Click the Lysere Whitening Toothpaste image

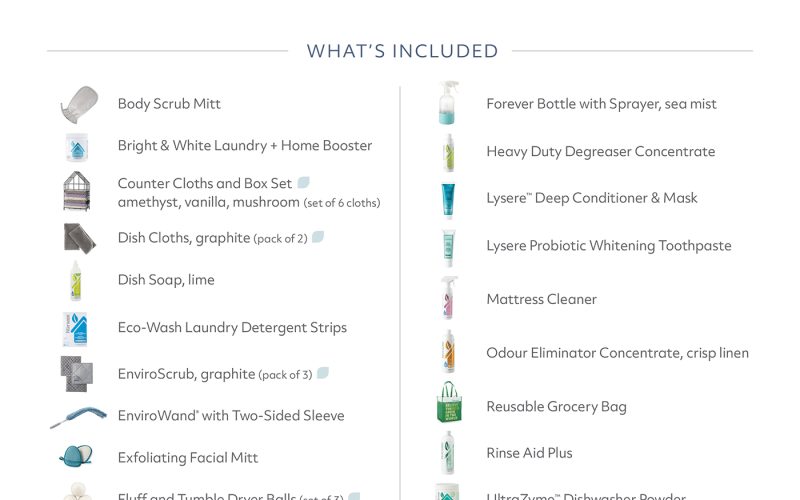click(447, 247)
